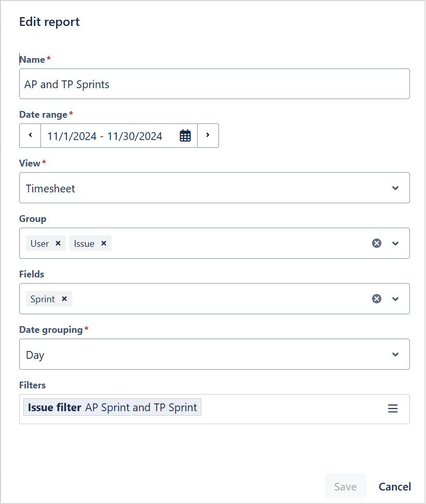Cancel editing the report
Image resolution: width=426 pixels, height=504 pixels.
click(x=394, y=486)
